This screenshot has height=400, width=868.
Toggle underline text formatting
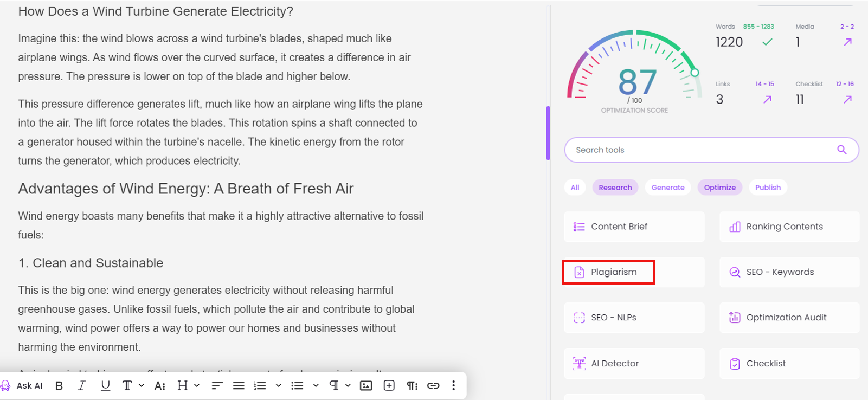105,385
